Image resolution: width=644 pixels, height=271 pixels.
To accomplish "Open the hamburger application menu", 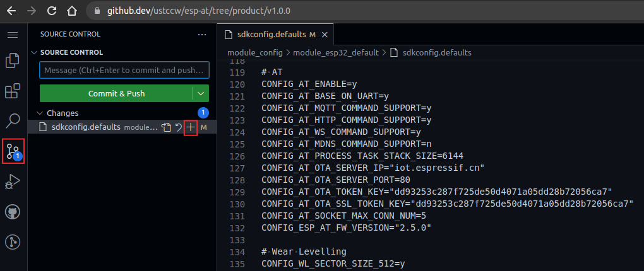I will coord(13,35).
